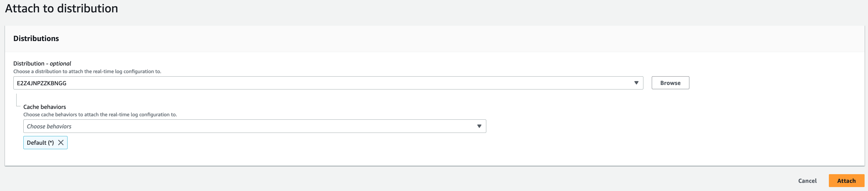Click the Browse button
Viewport: 868px width, 191px height.
670,83
